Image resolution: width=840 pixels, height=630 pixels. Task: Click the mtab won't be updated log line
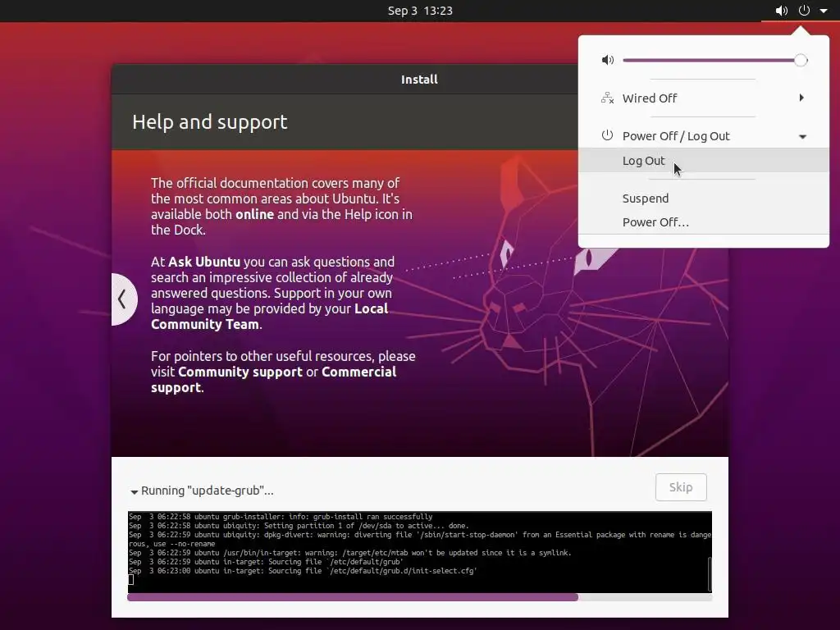click(x=349, y=552)
